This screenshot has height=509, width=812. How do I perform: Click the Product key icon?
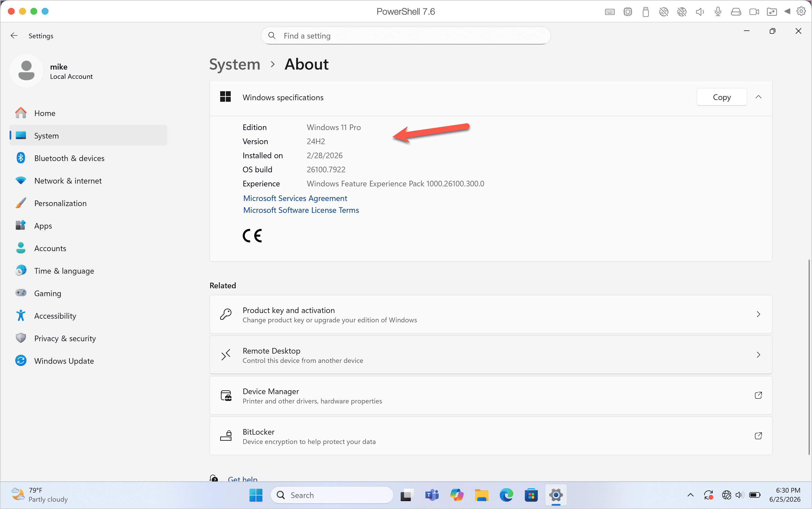tap(226, 314)
